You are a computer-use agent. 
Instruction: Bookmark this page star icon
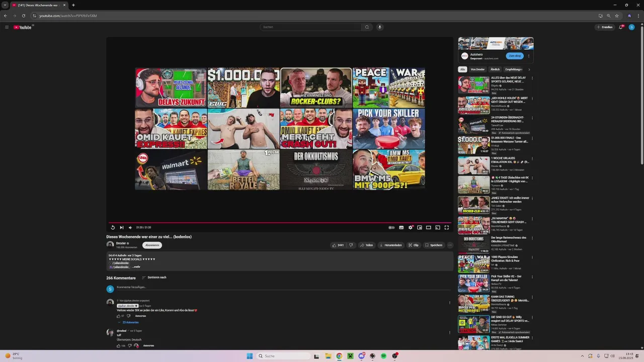coord(617,16)
